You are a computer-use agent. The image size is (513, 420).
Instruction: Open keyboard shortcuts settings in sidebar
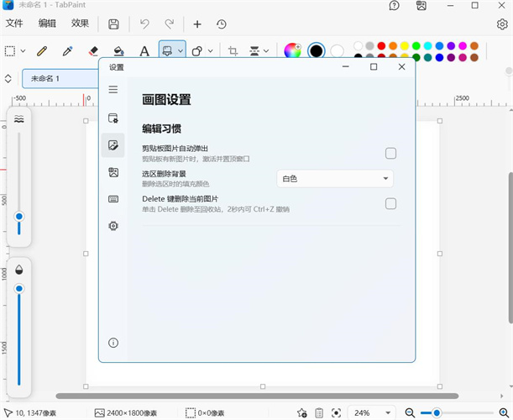[x=113, y=199]
